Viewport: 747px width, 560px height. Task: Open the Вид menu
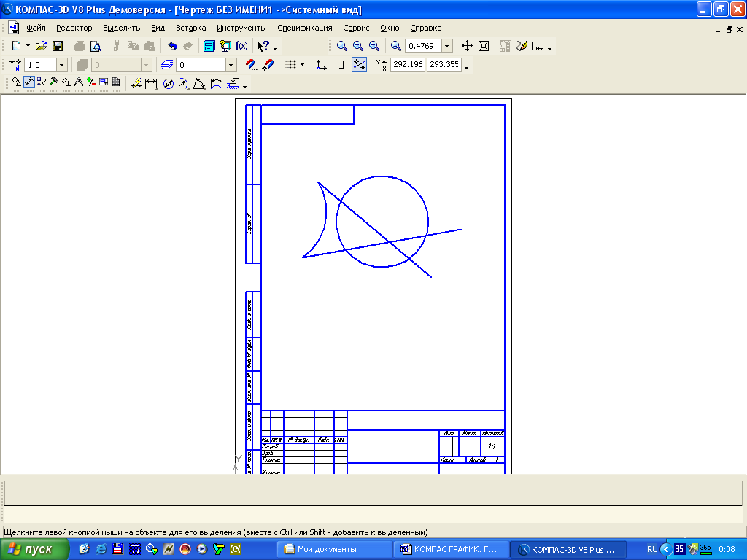(158, 28)
